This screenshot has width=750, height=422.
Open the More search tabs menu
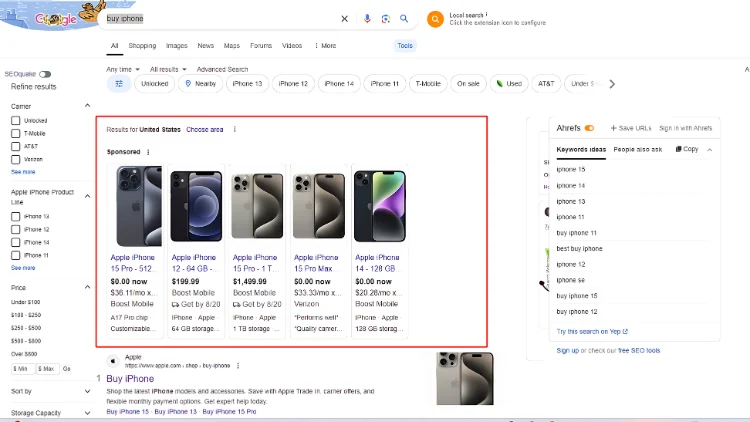(x=325, y=45)
